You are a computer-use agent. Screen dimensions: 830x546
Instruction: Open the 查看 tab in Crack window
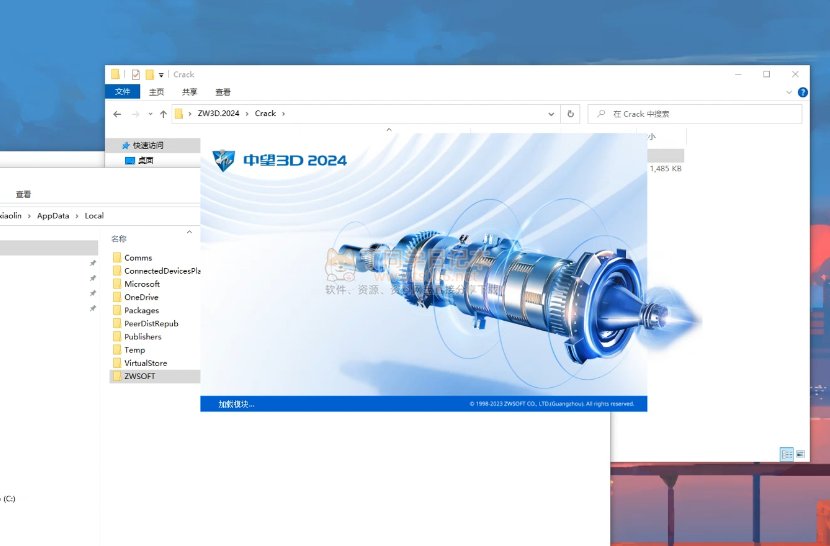[223, 92]
